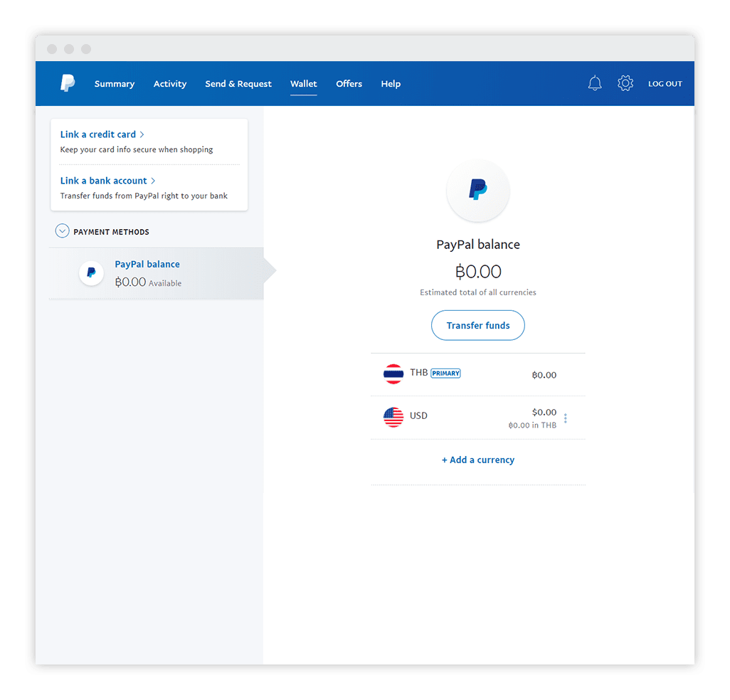
Task: Click the arrow next to Link a bank account
Action: [x=153, y=181]
